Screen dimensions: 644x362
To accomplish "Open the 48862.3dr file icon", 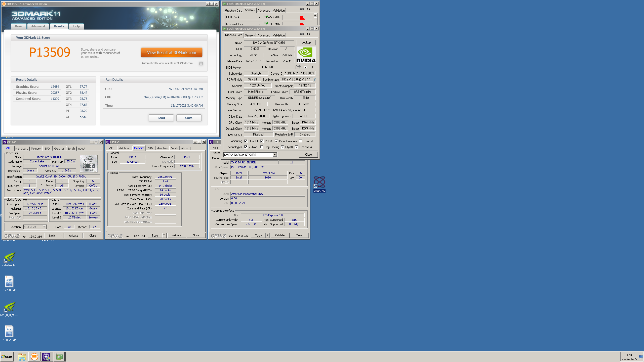I will point(9,333).
